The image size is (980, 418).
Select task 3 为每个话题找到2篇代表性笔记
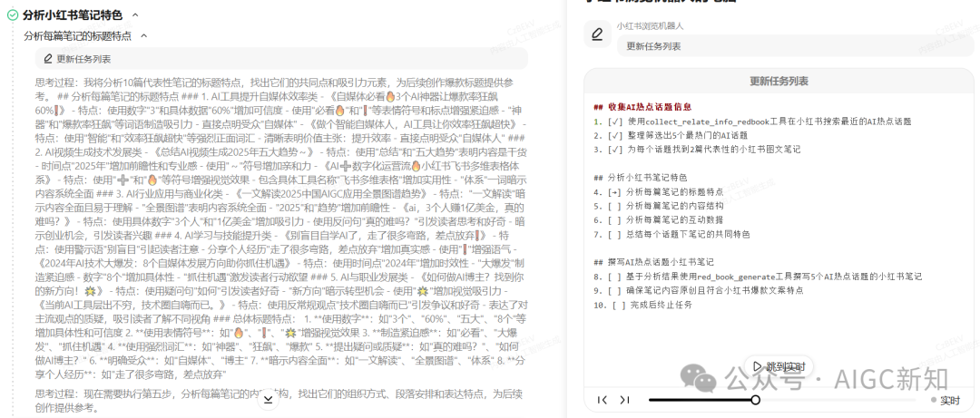click(x=698, y=150)
